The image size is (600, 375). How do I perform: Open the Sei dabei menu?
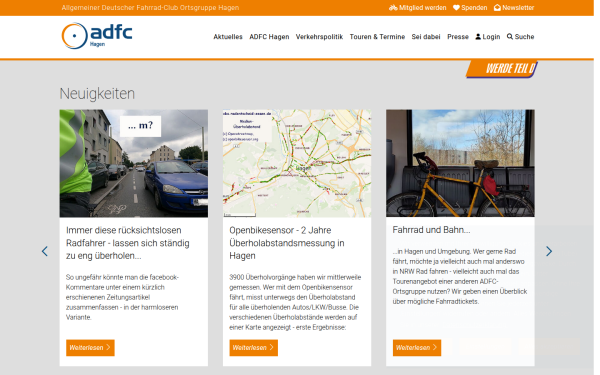(426, 37)
